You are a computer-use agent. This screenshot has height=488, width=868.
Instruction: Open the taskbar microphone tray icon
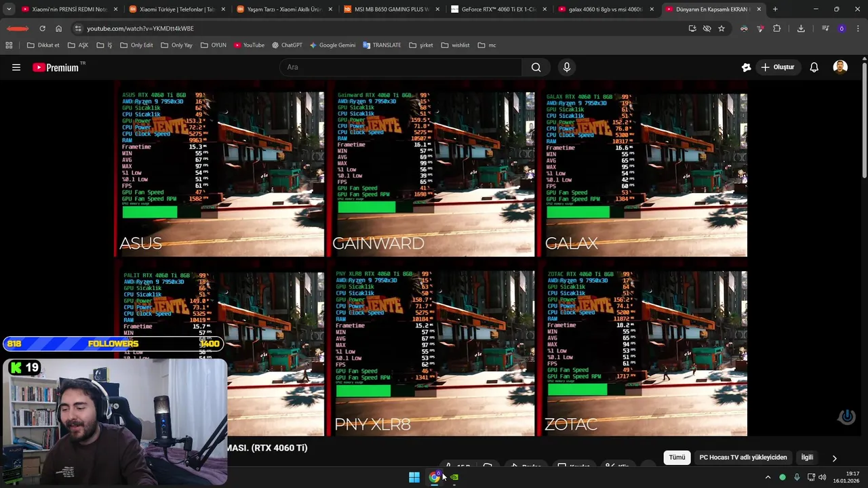(x=797, y=477)
